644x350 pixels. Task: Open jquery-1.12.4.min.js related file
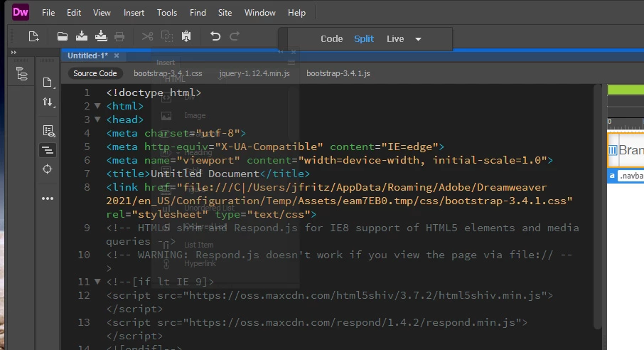coord(254,73)
